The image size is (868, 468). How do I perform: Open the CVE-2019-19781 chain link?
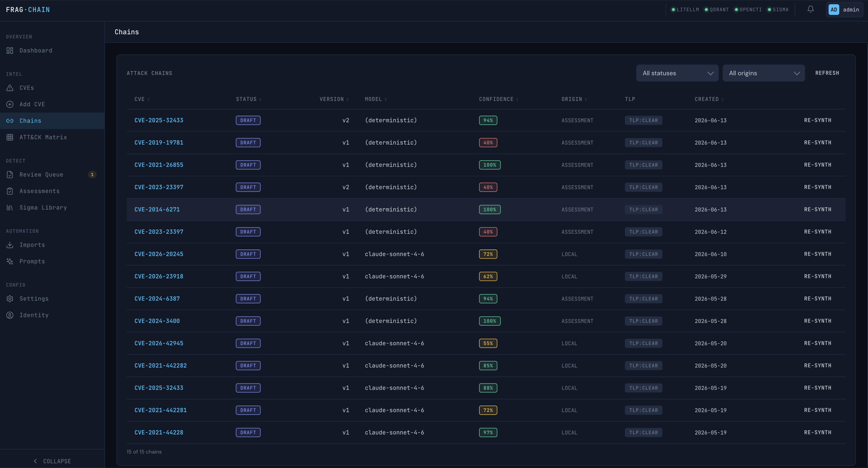[x=159, y=143]
